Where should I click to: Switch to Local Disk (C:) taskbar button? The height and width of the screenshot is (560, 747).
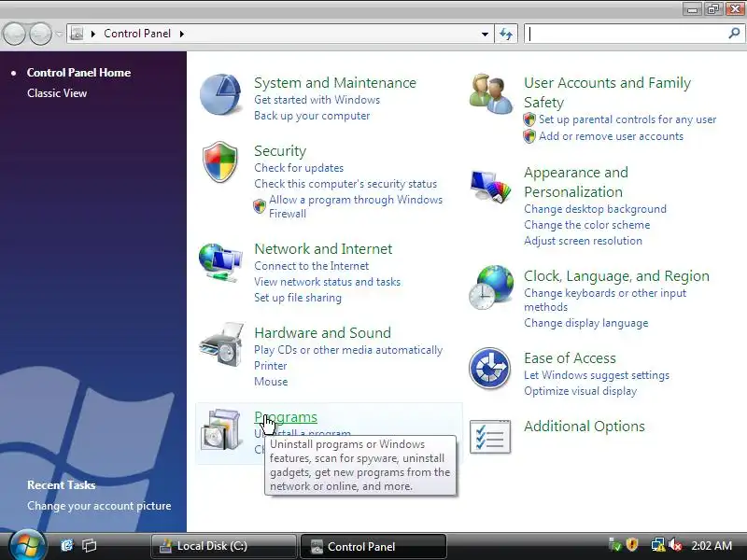click(x=223, y=546)
